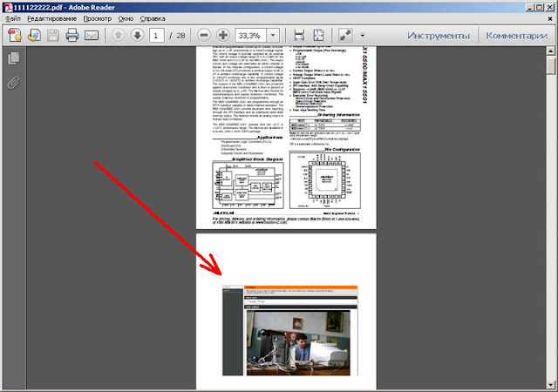
Task: Click the Create PDF online toolbar icon
Action: pos(15,35)
